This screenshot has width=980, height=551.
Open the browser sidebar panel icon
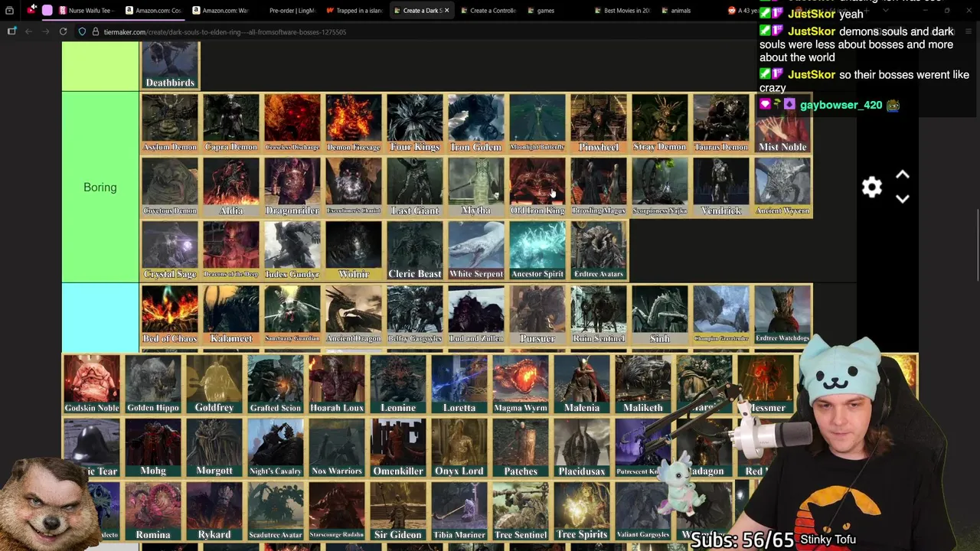[11, 31]
